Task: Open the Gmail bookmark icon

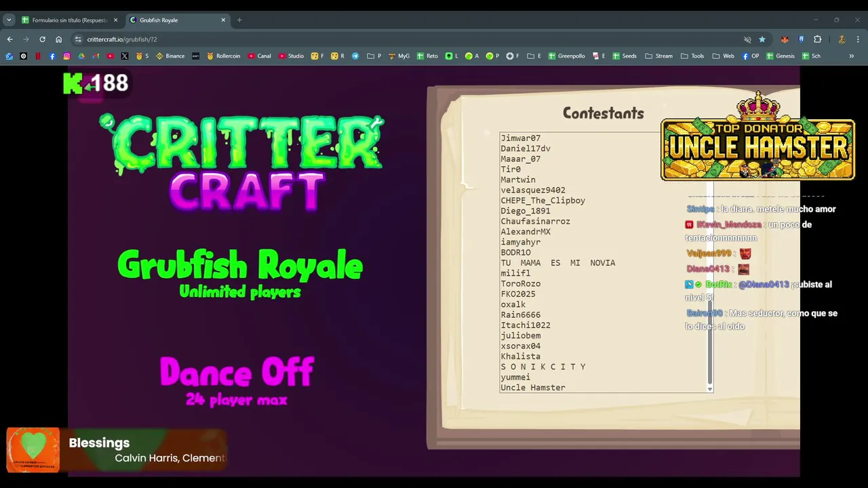Action: coord(96,56)
